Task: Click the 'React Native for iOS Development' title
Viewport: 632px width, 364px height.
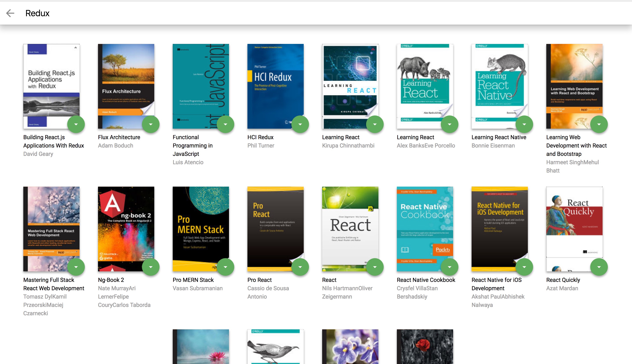Action: (x=497, y=284)
